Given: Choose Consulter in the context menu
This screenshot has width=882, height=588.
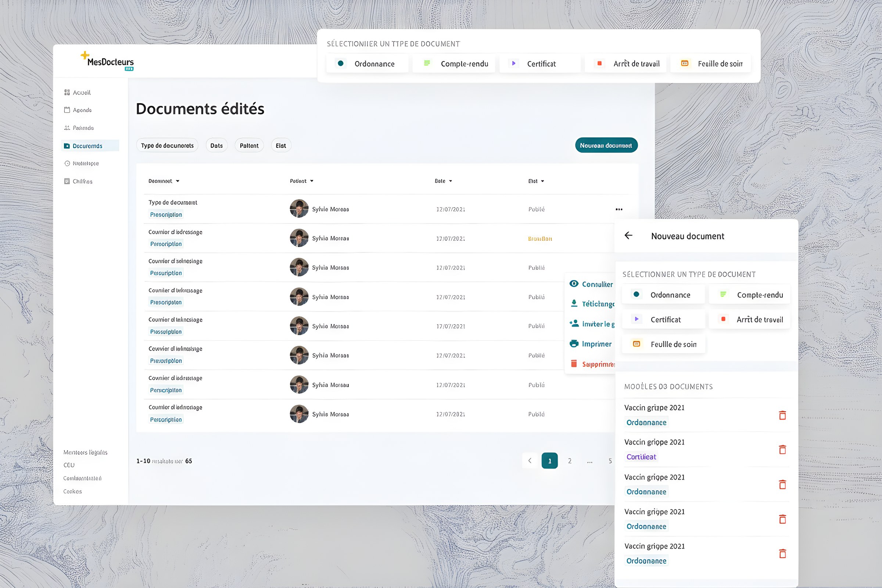Looking at the screenshot, I should coord(591,284).
